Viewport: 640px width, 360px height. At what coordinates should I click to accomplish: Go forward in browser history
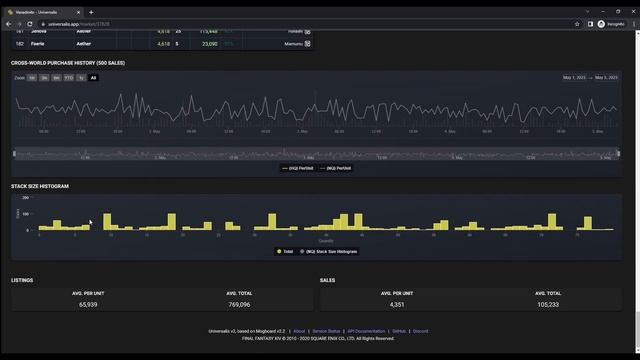(19, 24)
